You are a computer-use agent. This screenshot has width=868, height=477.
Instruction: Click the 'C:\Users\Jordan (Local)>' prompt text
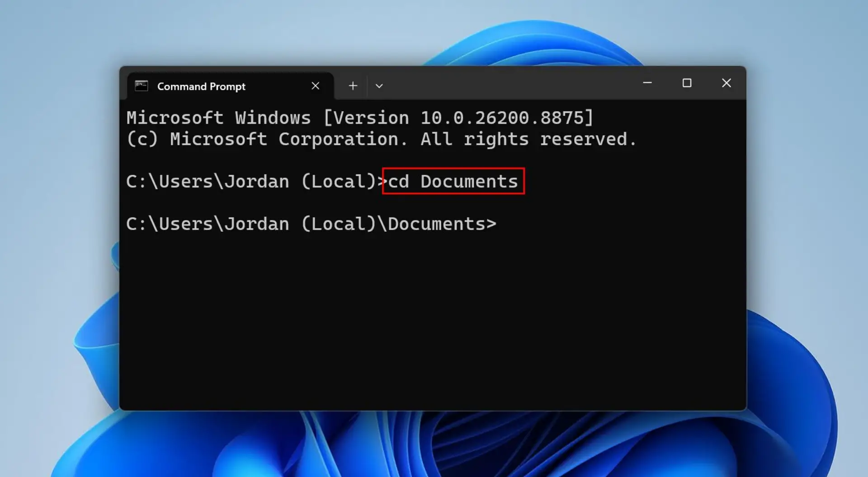[x=256, y=182]
